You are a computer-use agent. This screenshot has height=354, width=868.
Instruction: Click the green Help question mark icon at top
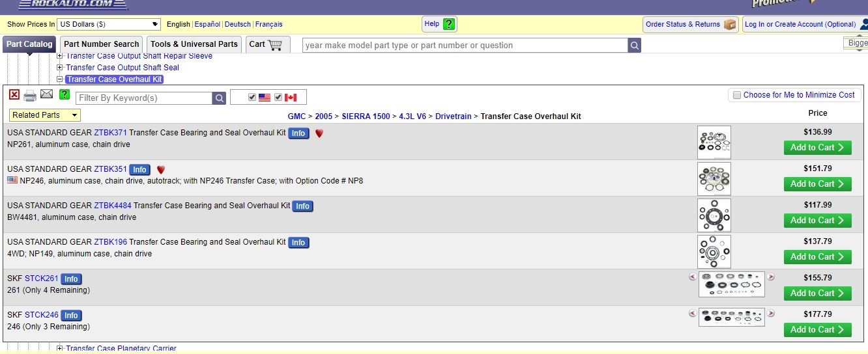(449, 24)
